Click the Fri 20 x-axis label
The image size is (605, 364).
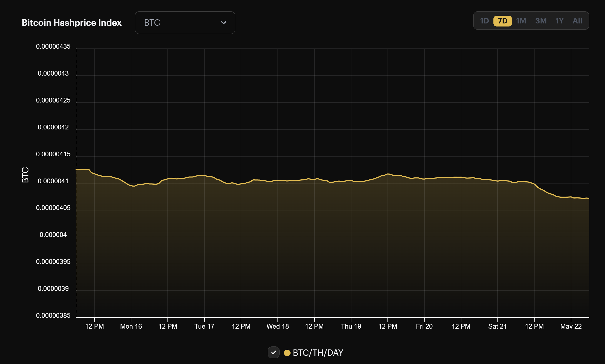[424, 326]
